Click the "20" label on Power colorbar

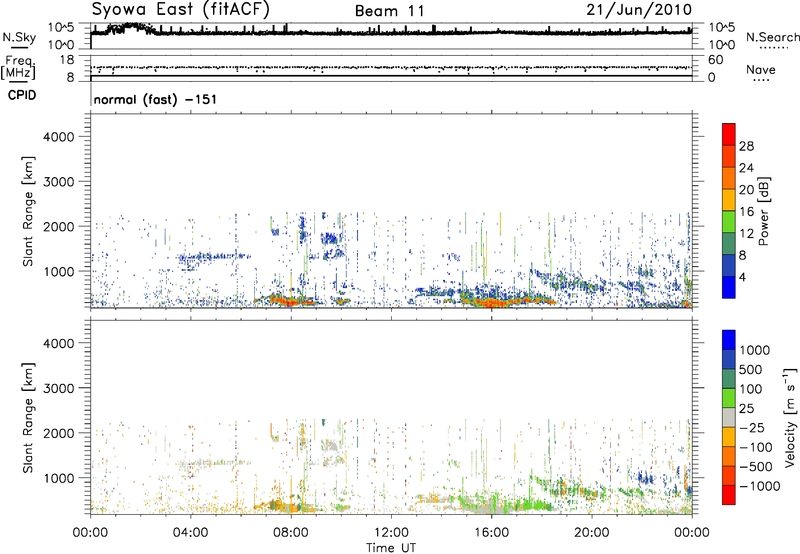pos(746,190)
